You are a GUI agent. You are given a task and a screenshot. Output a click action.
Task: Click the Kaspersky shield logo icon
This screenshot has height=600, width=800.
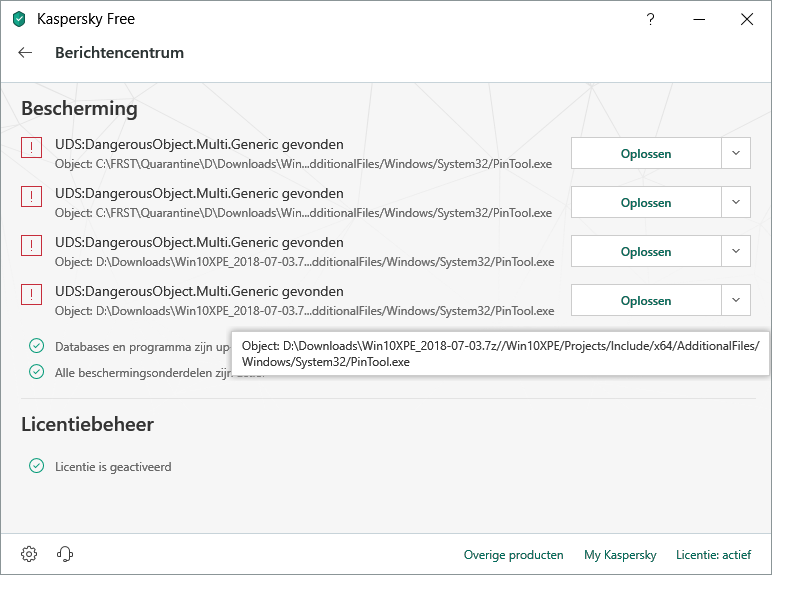(19, 19)
